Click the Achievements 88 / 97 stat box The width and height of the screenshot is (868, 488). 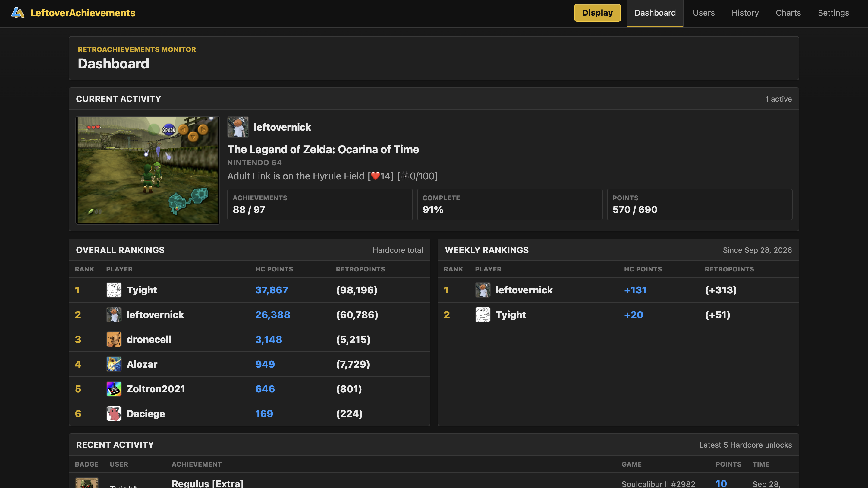point(320,204)
